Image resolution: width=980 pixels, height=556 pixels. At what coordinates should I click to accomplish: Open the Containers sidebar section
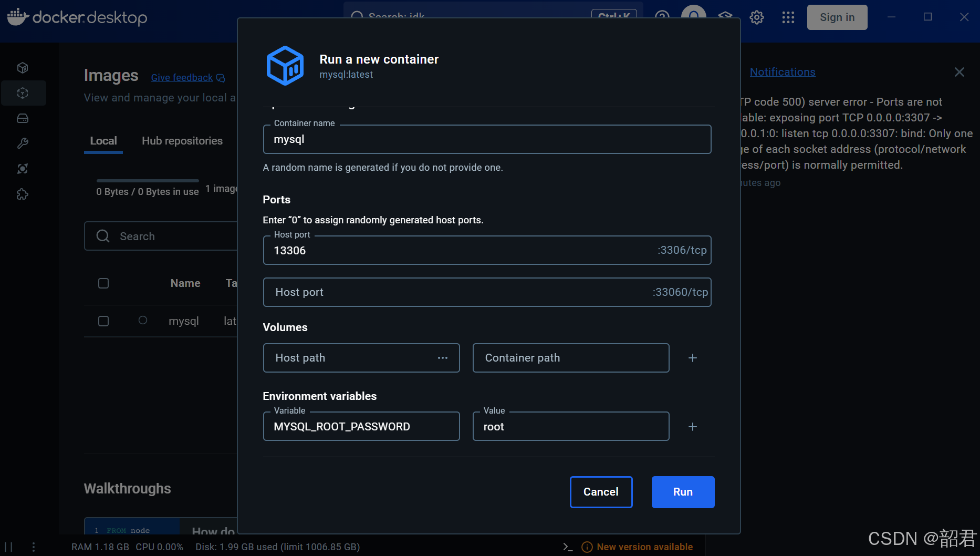tap(23, 68)
